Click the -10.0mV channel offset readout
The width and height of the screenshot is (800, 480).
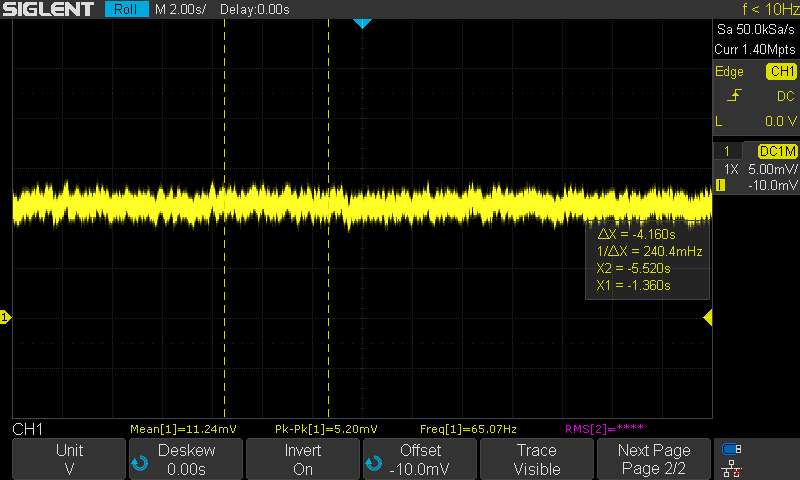pos(772,186)
